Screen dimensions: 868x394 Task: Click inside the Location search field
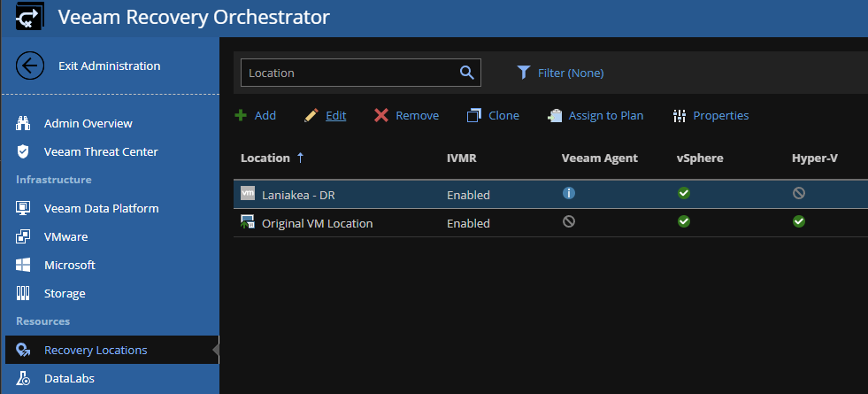[x=350, y=73]
